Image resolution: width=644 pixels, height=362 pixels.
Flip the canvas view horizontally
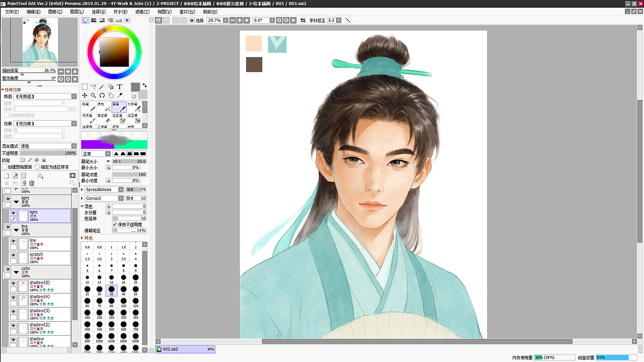(302, 20)
